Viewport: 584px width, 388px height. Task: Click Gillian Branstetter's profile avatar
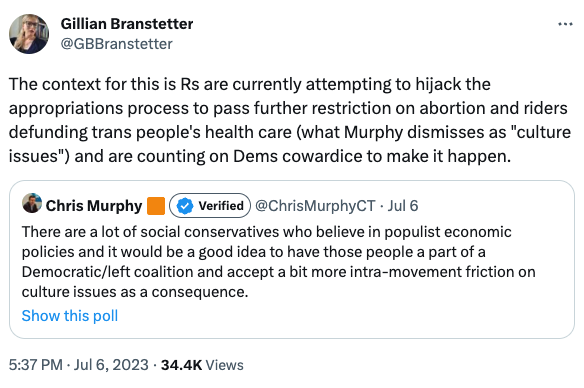click(x=29, y=34)
